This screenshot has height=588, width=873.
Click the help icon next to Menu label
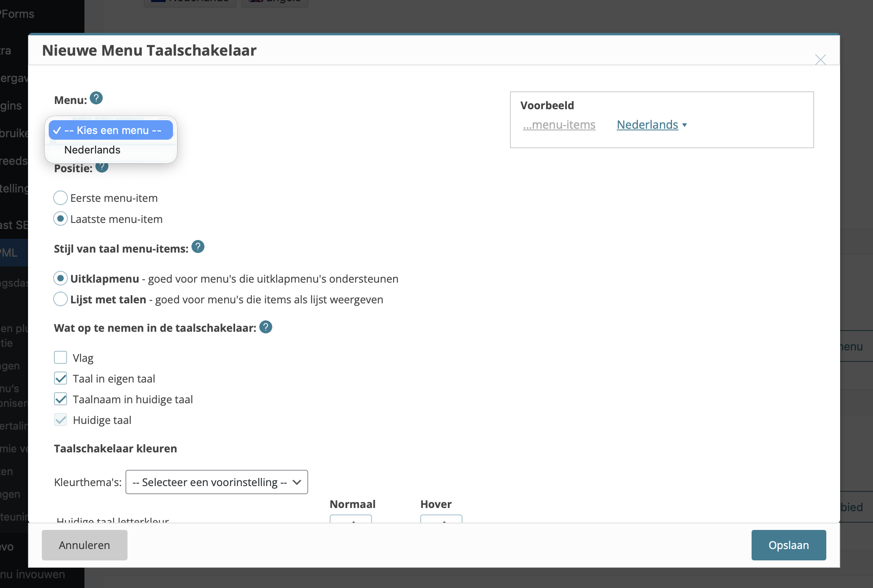(x=96, y=98)
